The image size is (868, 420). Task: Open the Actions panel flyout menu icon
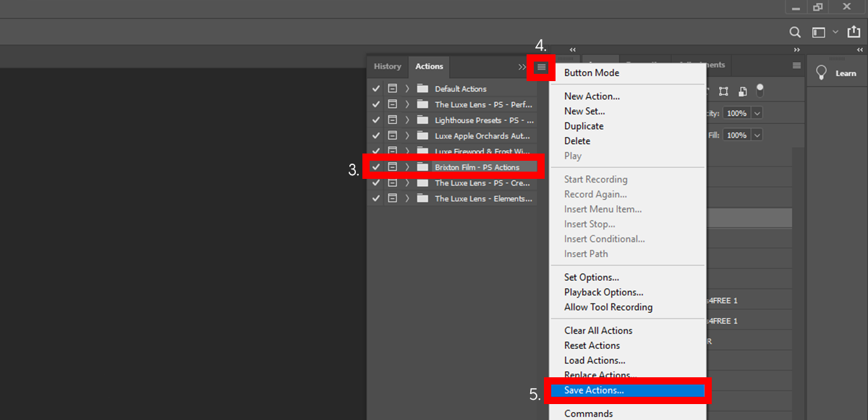coord(541,67)
